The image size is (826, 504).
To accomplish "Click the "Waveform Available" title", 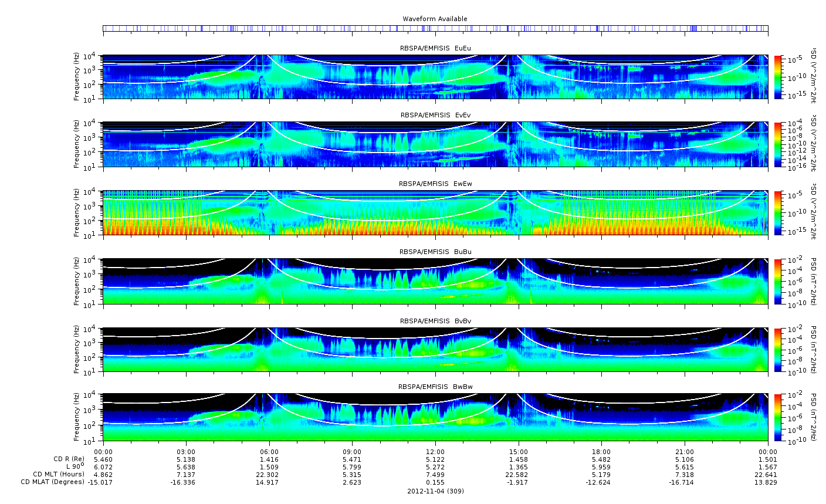I will click(x=435, y=19).
